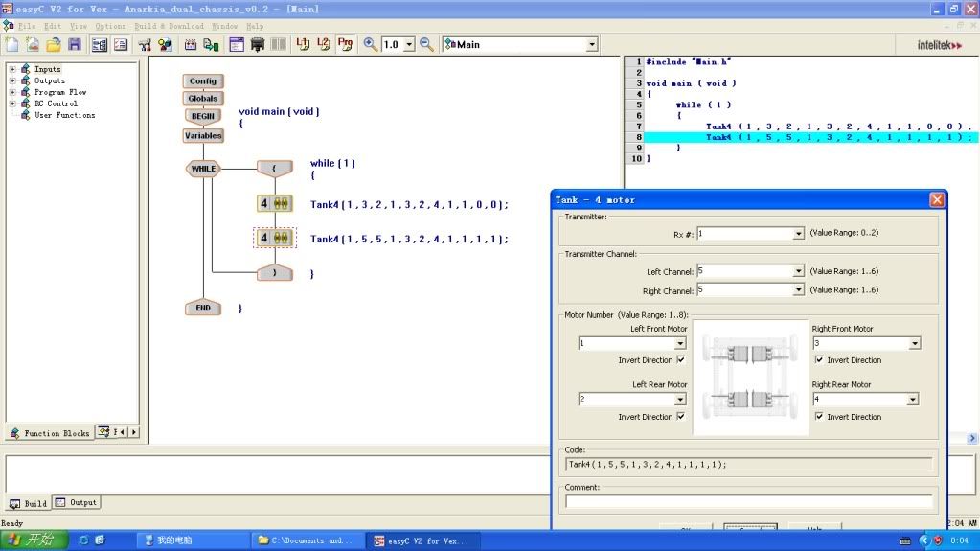Click the BEGIN block in the flowchart
The width and height of the screenshot is (980, 551).
pos(203,116)
